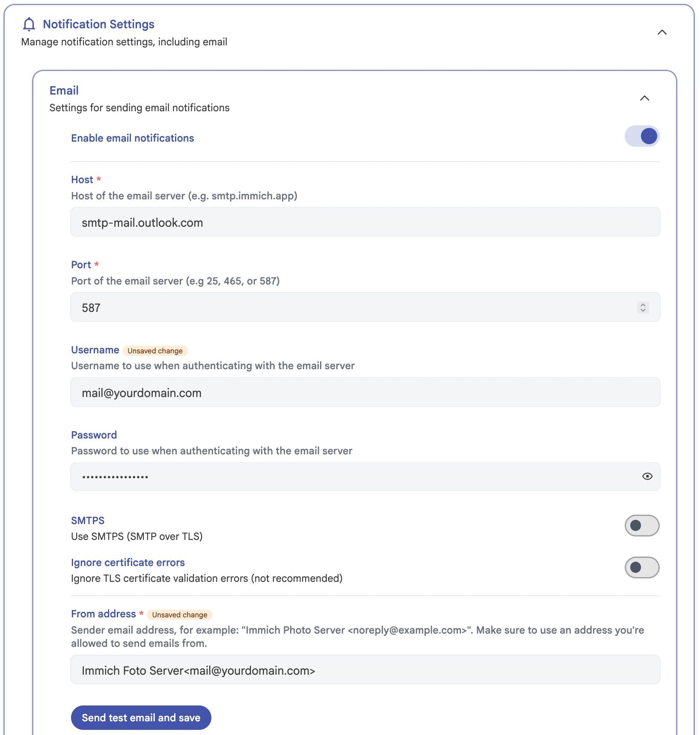Click the Enable email notifications label
Screen dimensions: 700x735
[x=133, y=138]
